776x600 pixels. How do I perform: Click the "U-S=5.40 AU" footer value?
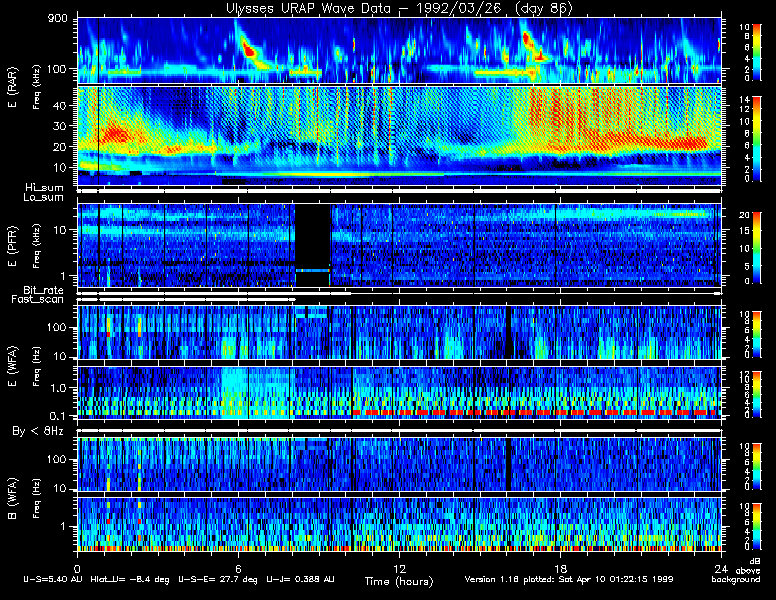(53, 579)
